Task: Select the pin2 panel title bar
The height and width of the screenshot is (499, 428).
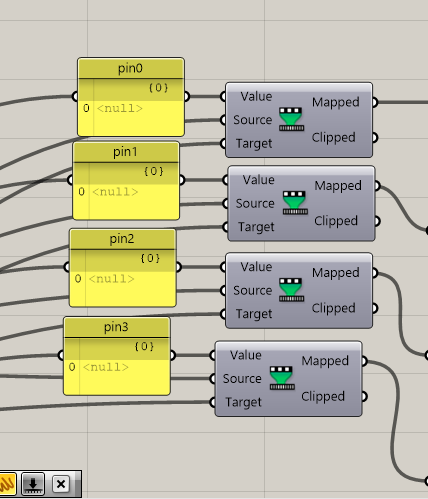Action: tap(122, 239)
